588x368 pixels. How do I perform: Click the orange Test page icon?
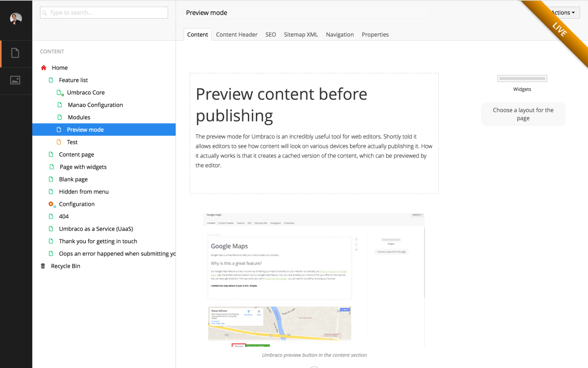tap(59, 142)
